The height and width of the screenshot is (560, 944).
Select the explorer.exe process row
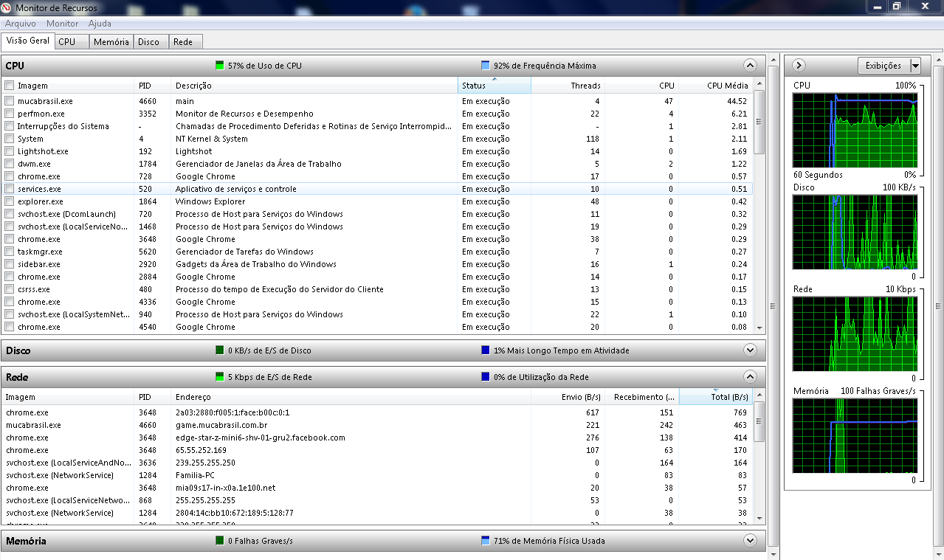[41, 201]
